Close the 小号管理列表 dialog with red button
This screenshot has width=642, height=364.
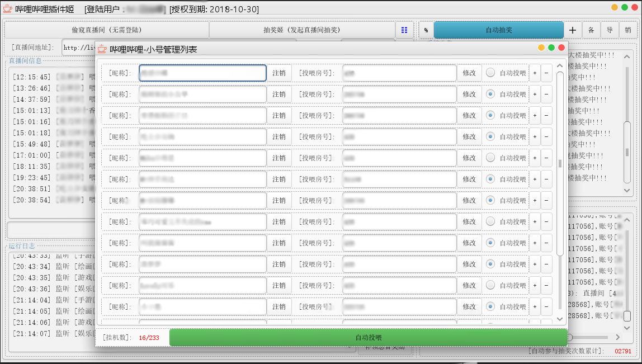561,48
